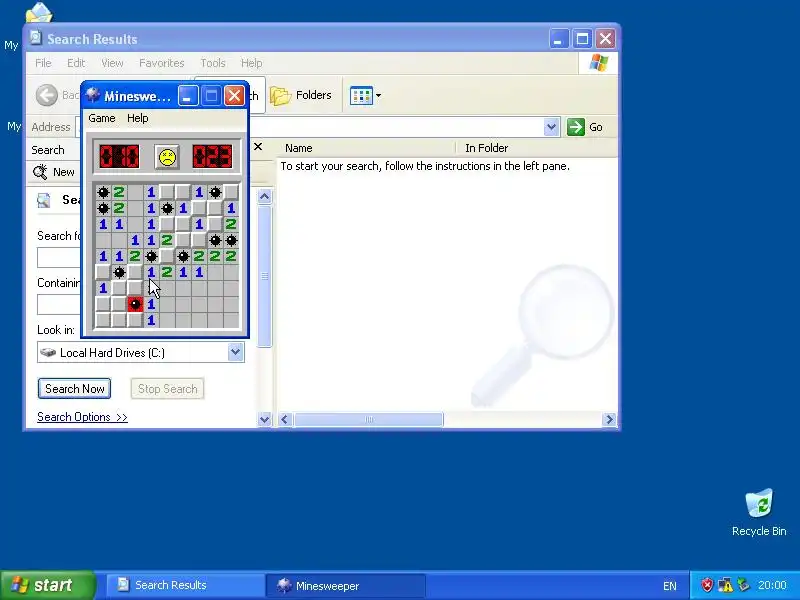Click the Windows logo throbber in Search Results

click(x=598, y=63)
